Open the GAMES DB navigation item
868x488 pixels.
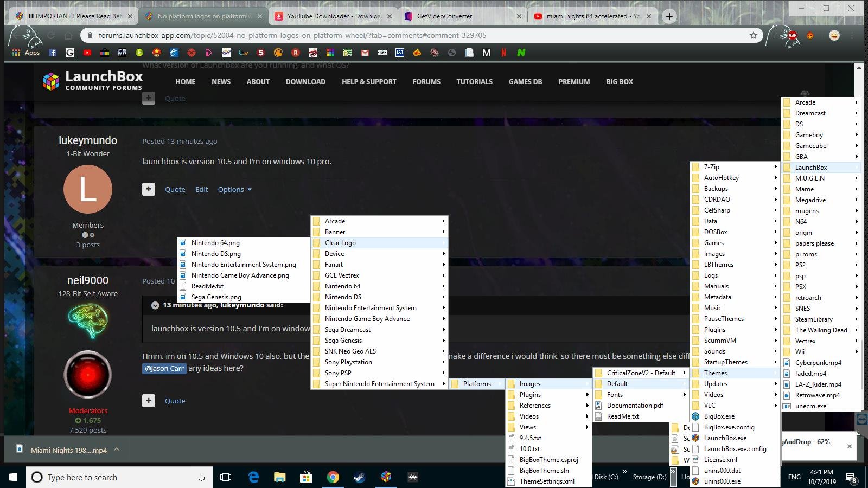525,81
